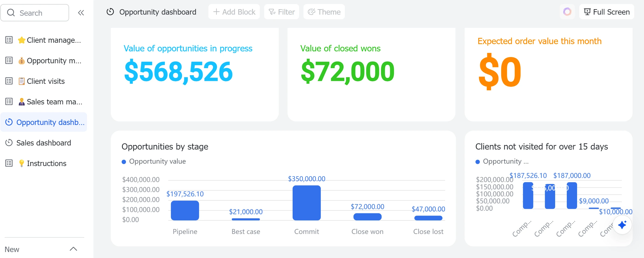Type in the Search field

(x=41, y=13)
